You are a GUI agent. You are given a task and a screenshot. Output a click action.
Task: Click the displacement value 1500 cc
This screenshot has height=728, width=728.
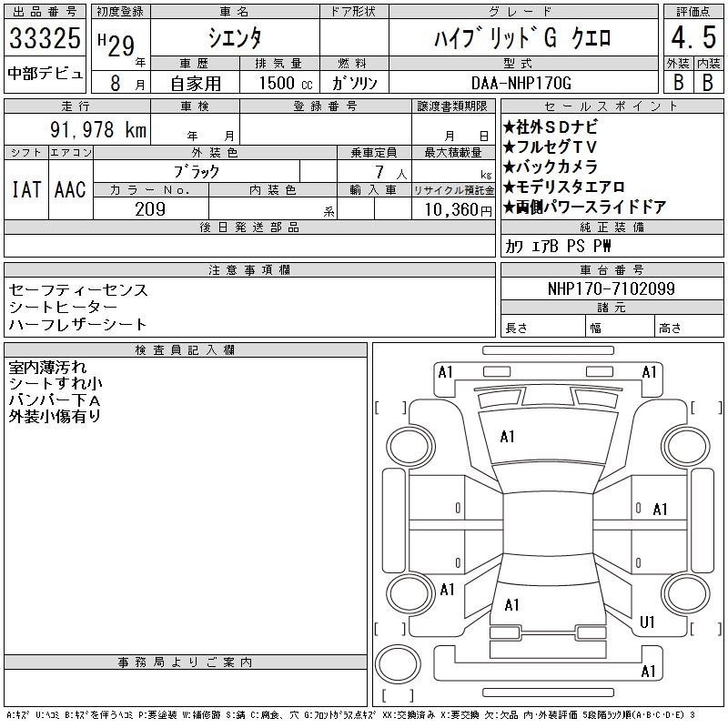286,83
